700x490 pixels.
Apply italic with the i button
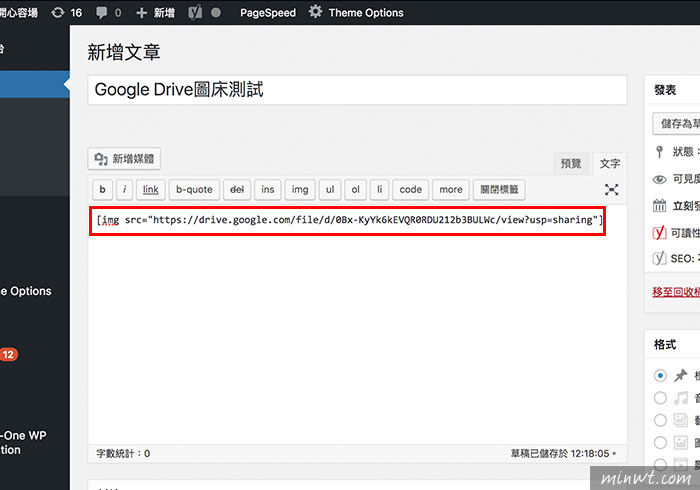point(124,189)
